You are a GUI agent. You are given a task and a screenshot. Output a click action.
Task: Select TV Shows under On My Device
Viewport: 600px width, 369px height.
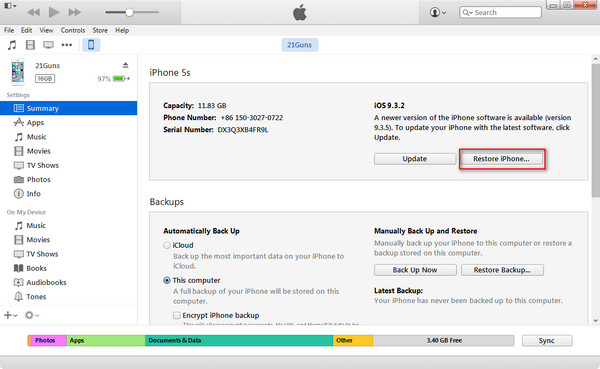tap(68, 254)
